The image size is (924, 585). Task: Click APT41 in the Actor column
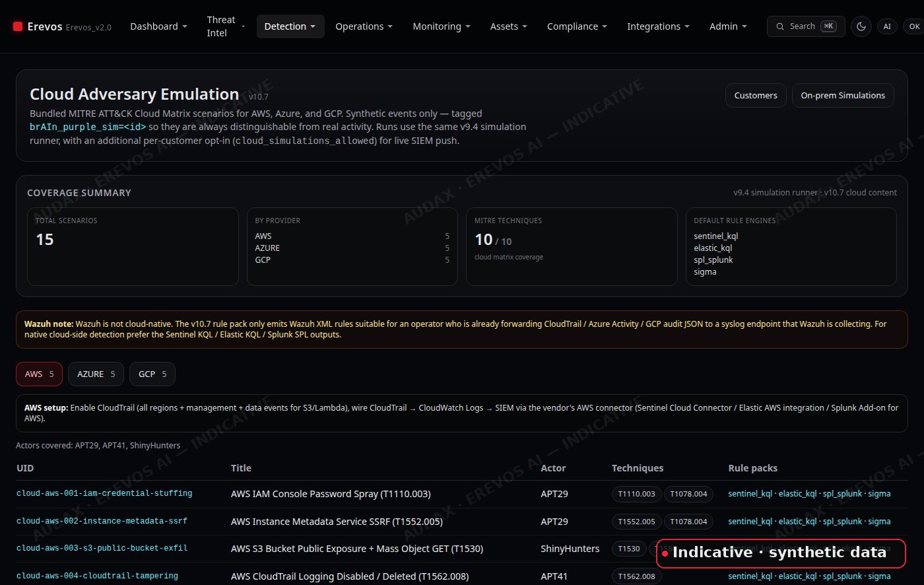(x=554, y=576)
